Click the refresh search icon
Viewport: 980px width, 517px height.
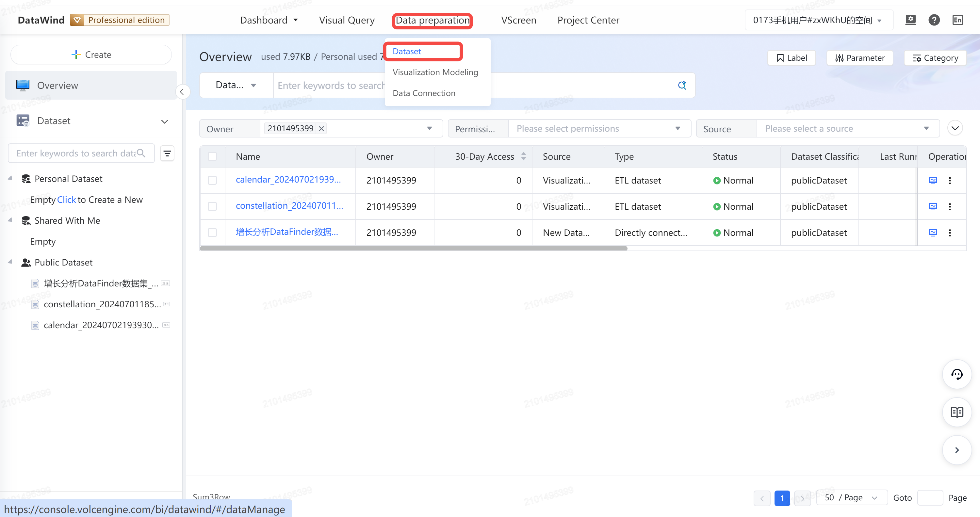click(682, 85)
